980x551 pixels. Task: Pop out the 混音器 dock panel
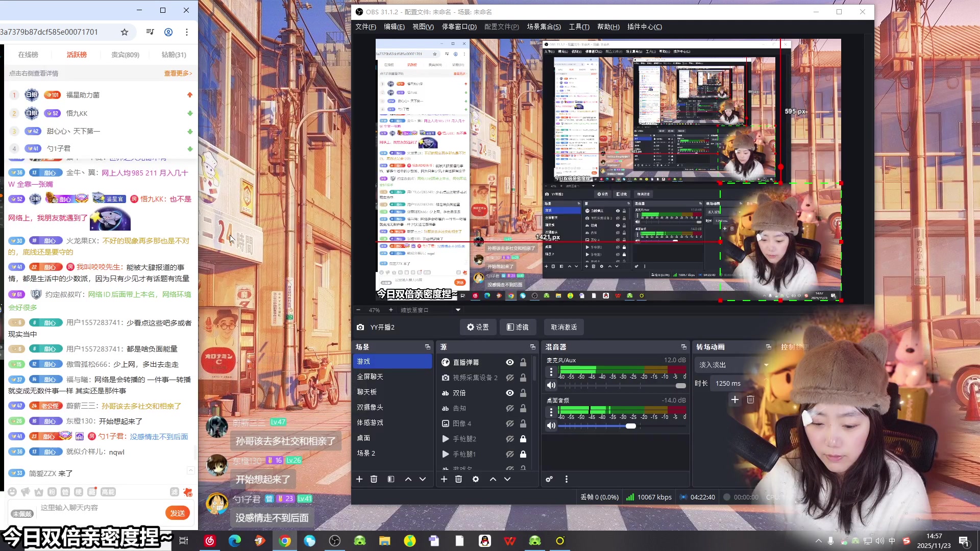(683, 347)
